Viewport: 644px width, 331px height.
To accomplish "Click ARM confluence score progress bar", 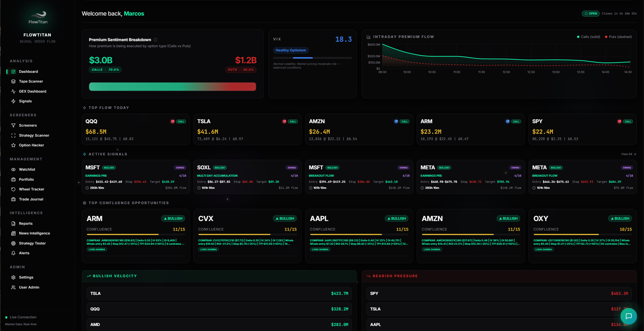I will [x=136, y=234].
